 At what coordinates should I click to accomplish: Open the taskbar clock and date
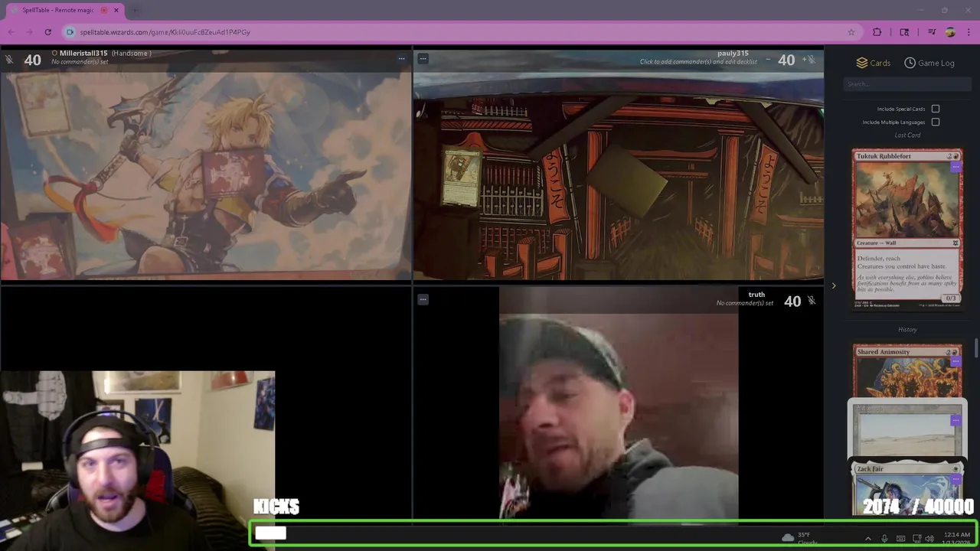tap(957, 538)
